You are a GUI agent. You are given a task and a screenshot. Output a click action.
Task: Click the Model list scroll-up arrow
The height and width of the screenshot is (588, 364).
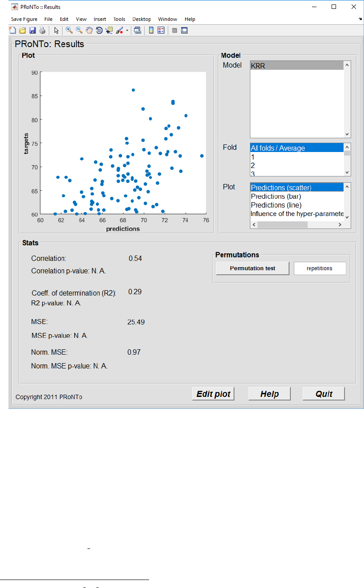tap(347, 65)
